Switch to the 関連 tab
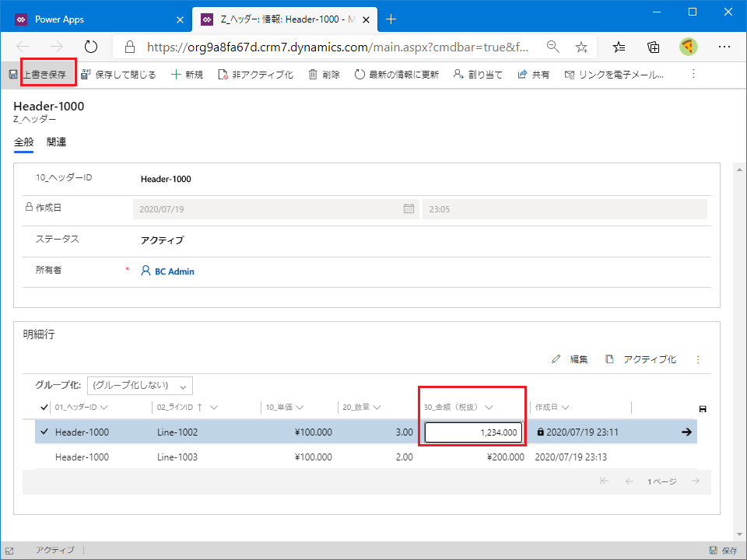 coord(56,142)
